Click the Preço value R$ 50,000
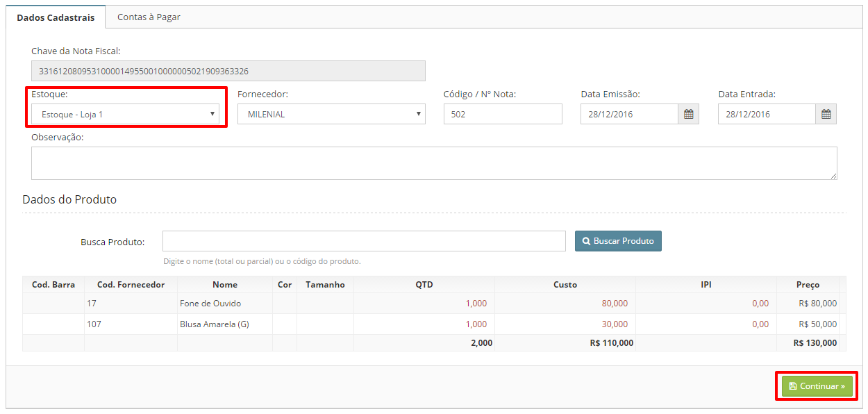The width and height of the screenshot is (868, 414). [x=818, y=324]
